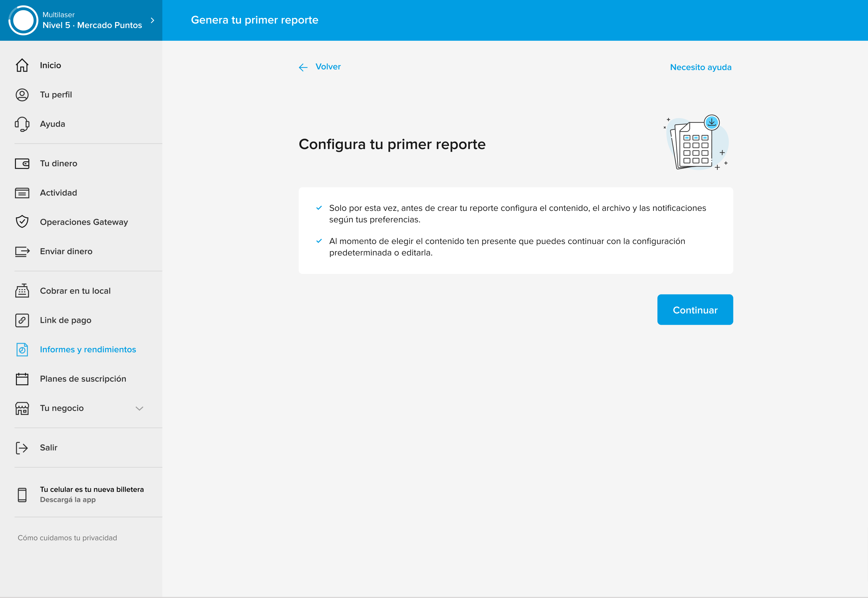Viewport: 868px width, 598px height.
Task: Click the Ayuda headset icon
Action: (x=22, y=124)
